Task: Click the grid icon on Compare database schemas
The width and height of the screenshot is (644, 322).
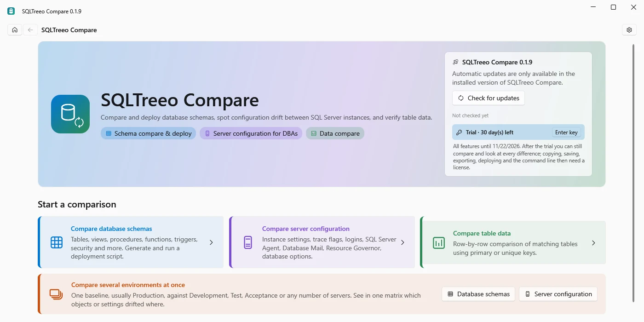Action: [x=57, y=242]
